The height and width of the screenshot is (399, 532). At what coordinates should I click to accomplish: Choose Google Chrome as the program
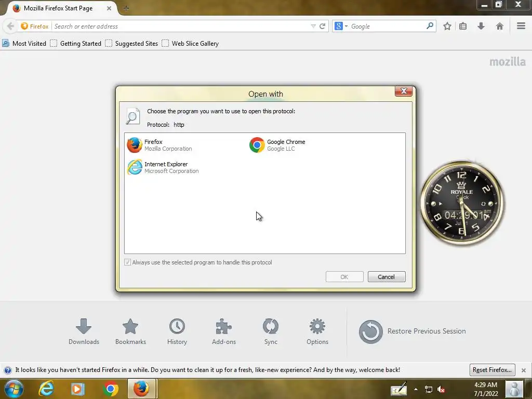pos(277,145)
